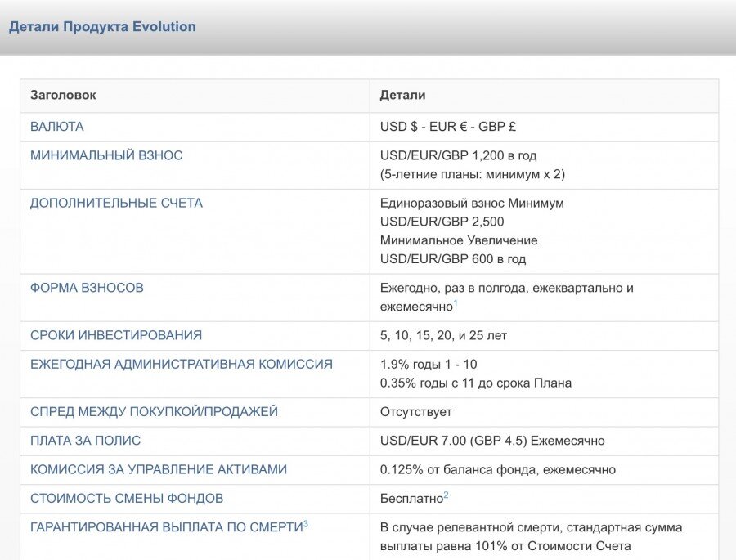The width and height of the screenshot is (736, 560).
Task: Select the 'Детали' column header
Action: point(402,95)
